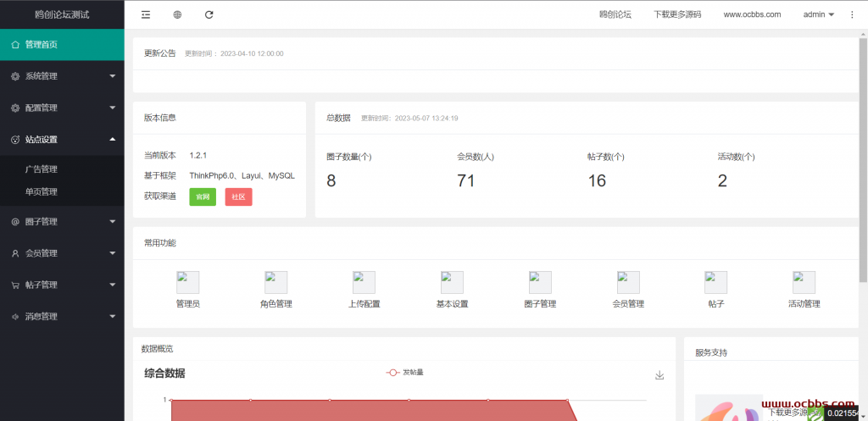Download the 综合数据 chart as image

(x=659, y=375)
